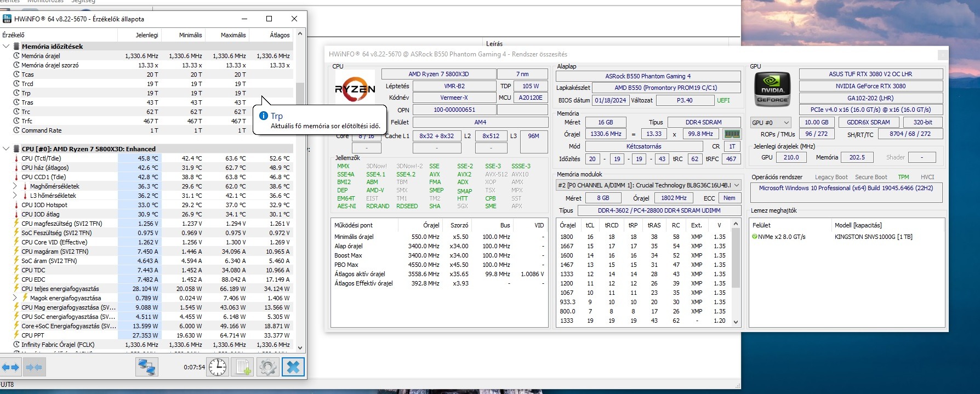Image resolution: width=980 pixels, height=394 pixels.
Task: Click the green checkmark beside NVMe x2
Action: [755, 237]
